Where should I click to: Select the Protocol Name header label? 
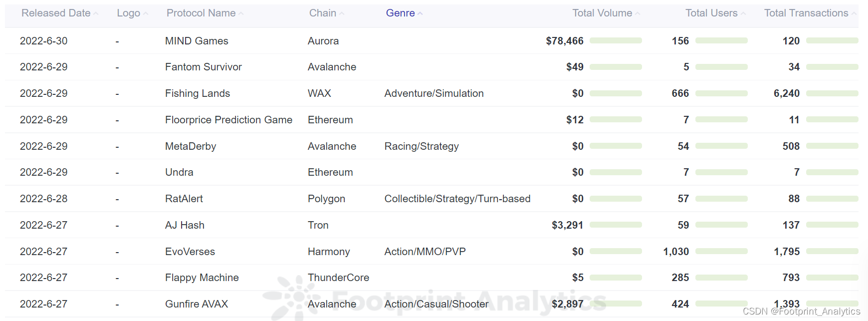(x=201, y=13)
